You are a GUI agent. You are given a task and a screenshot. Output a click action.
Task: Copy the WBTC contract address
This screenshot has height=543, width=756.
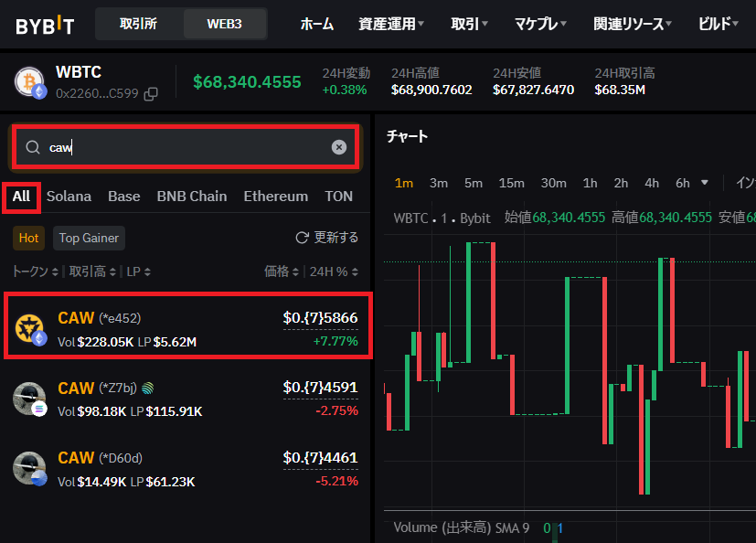click(151, 94)
